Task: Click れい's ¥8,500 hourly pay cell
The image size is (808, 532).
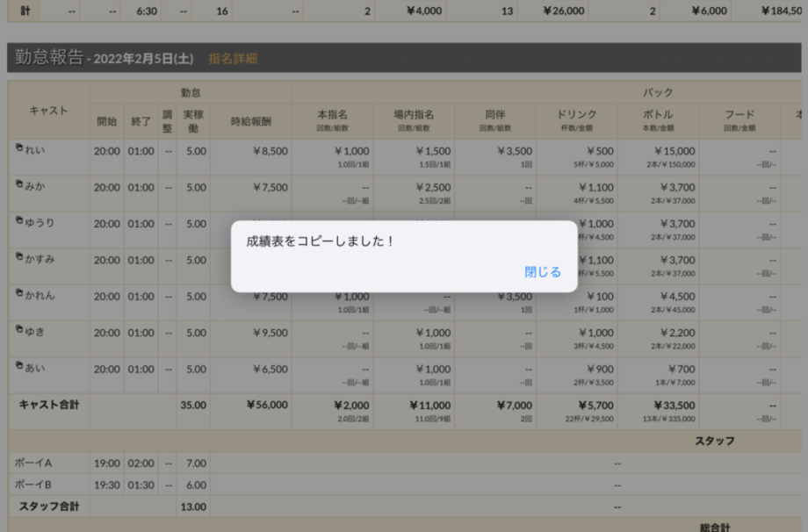Action: (270, 151)
